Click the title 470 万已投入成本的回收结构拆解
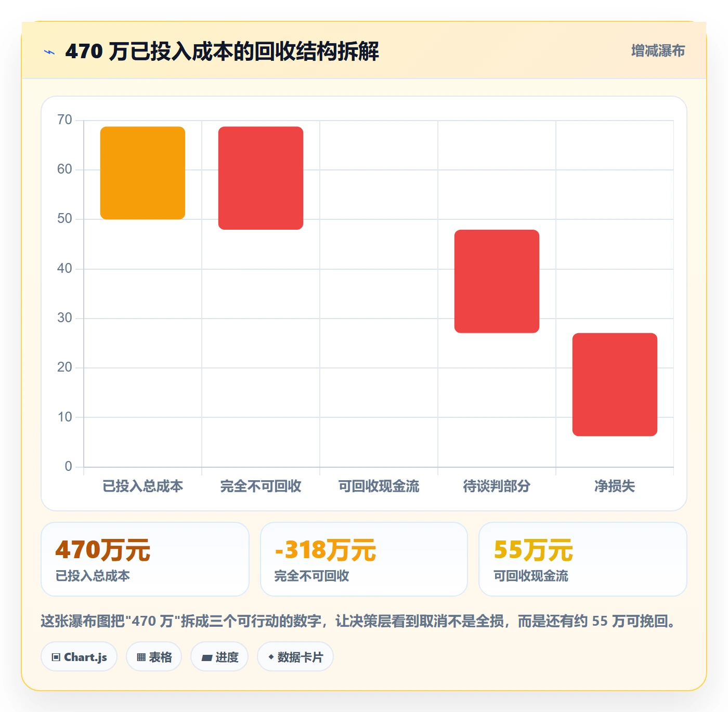The height and width of the screenshot is (712, 728). pyautogui.click(x=222, y=51)
